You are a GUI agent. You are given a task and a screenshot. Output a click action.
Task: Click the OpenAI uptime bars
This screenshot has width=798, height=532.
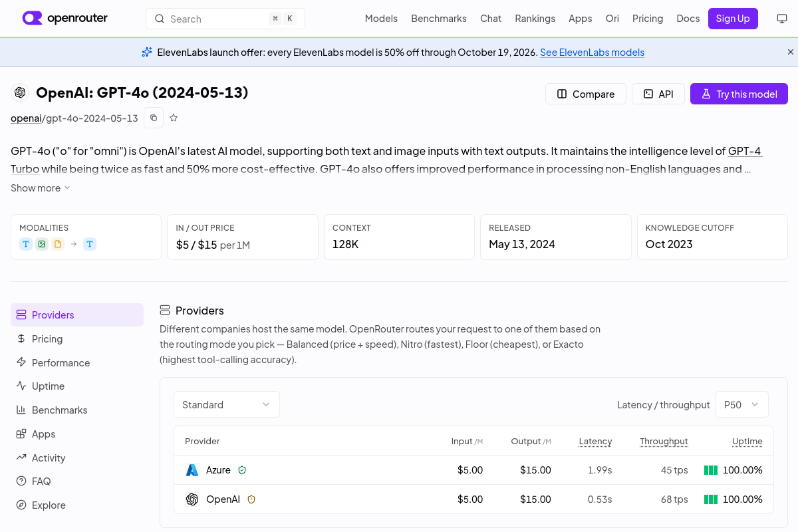point(711,499)
